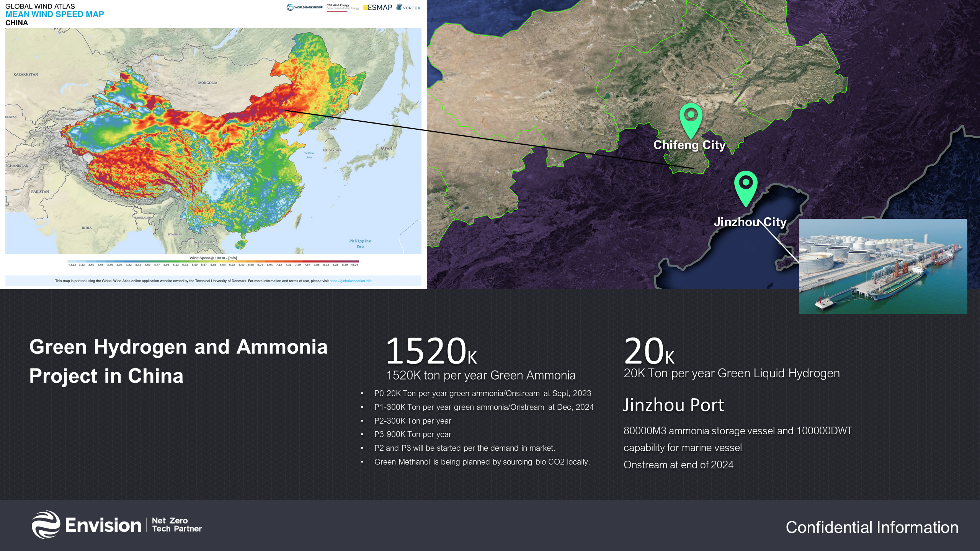Click the Chifeng City label text
Screen dimensions: 980x551
(x=689, y=145)
